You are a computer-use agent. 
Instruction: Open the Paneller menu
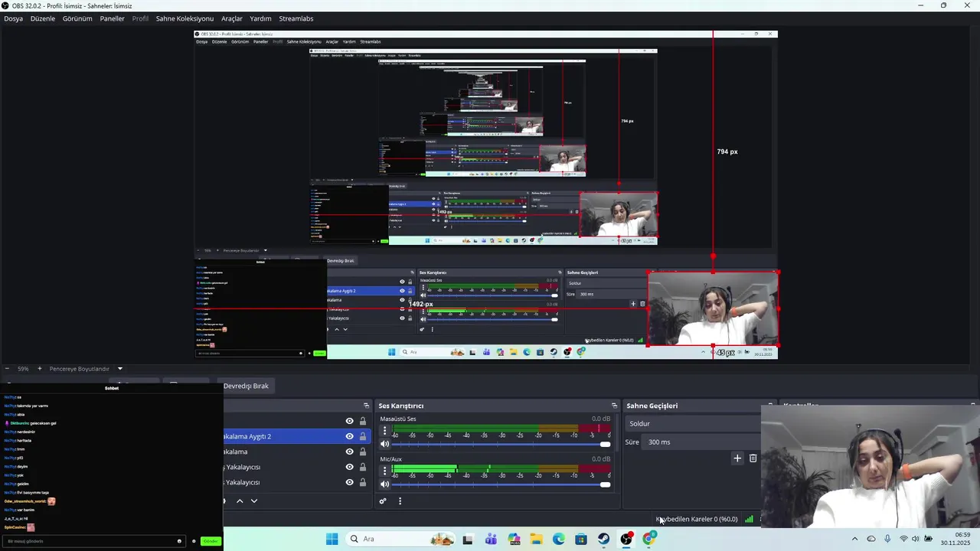pyautogui.click(x=112, y=18)
